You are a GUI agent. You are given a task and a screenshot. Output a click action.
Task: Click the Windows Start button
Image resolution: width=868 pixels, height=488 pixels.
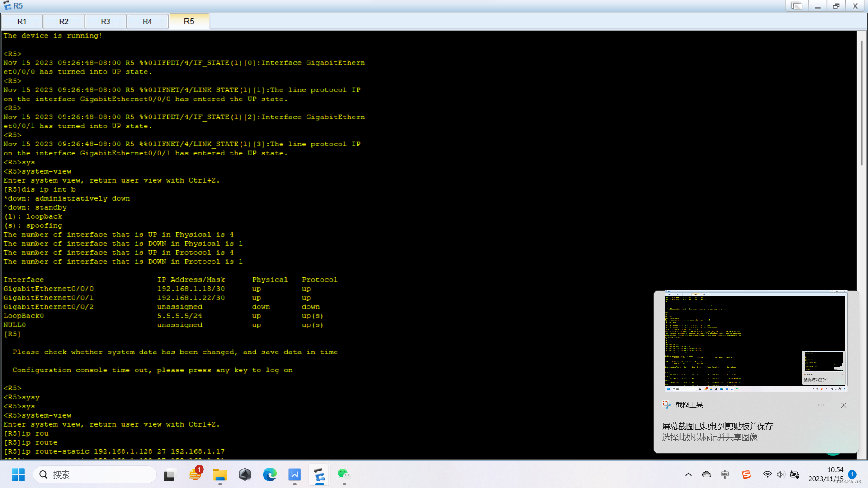(18, 474)
